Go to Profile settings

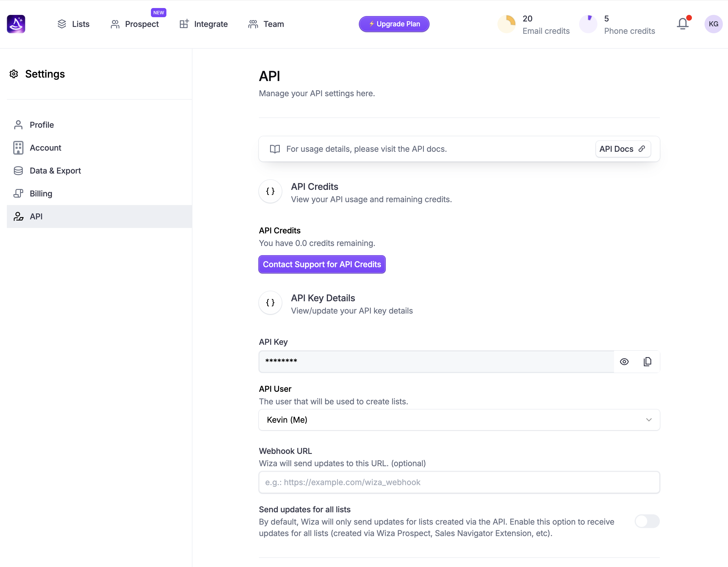click(x=99, y=125)
